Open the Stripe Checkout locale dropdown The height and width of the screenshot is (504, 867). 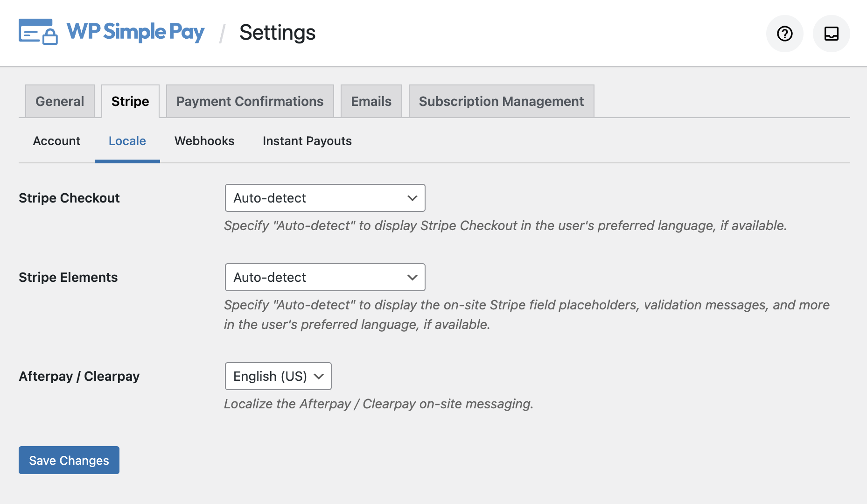(x=325, y=198)
